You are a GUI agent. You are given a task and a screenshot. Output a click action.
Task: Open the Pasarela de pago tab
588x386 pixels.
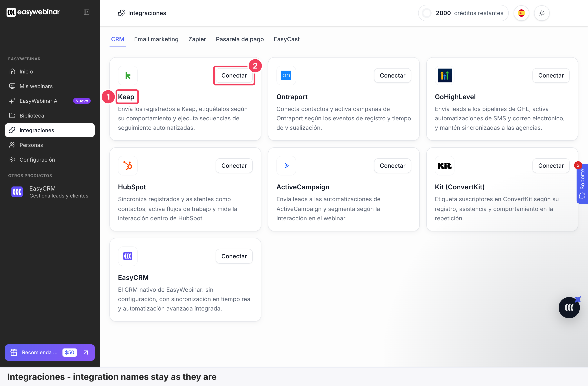[x=240, y=39]
